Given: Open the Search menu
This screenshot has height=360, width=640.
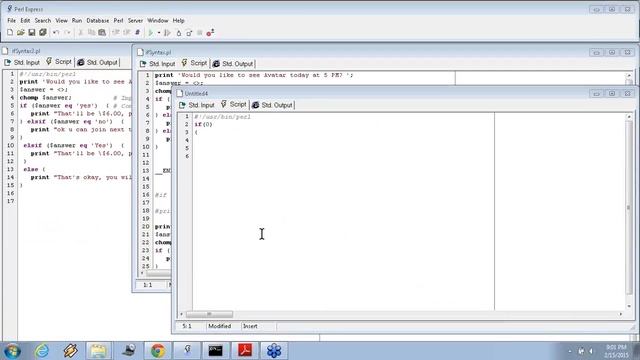Looking at the screenshot, I should coord(43,20).
